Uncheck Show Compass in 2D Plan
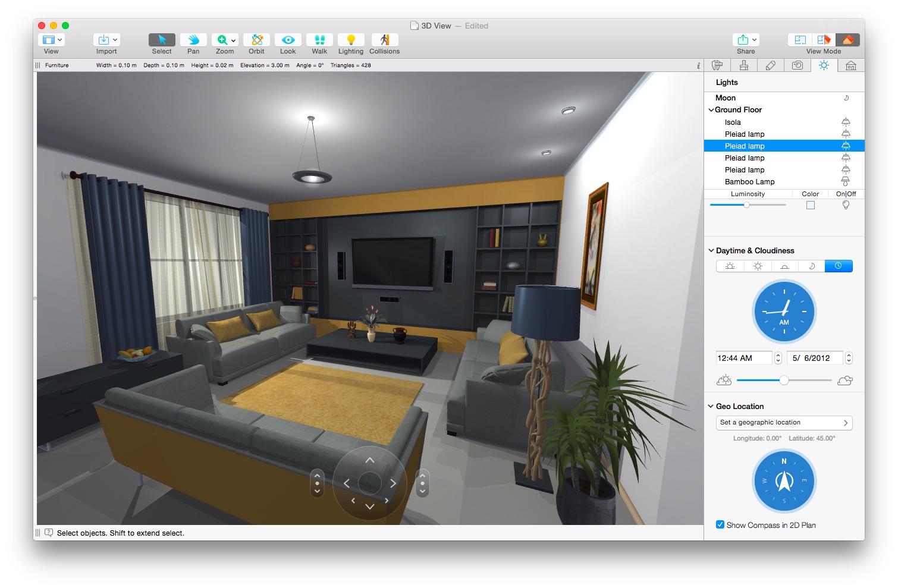This screenshot has width=898, height=588. (720, 525)
